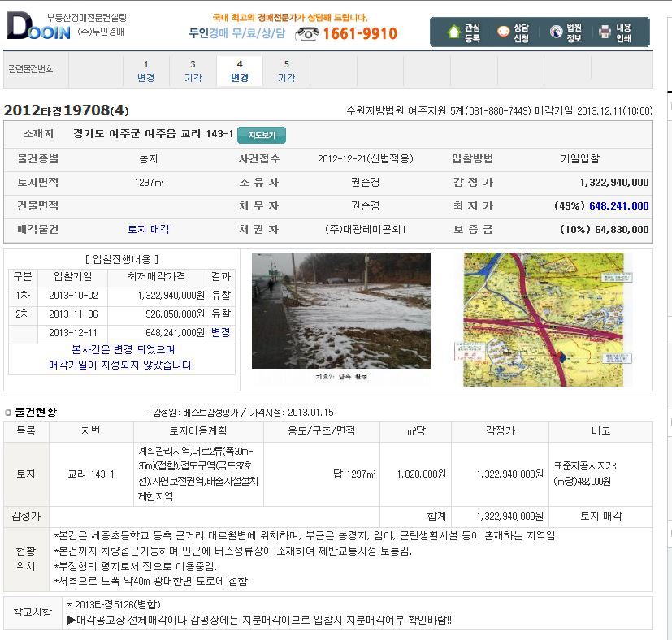Open the snowy field site photo
The height and width of the screenshot is (640, 672).
click(x=341, y=310)
